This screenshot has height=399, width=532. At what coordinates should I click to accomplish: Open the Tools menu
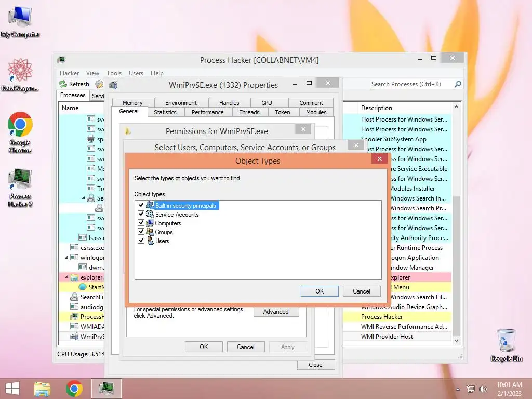pyautogui.click(x=114, y=73)
